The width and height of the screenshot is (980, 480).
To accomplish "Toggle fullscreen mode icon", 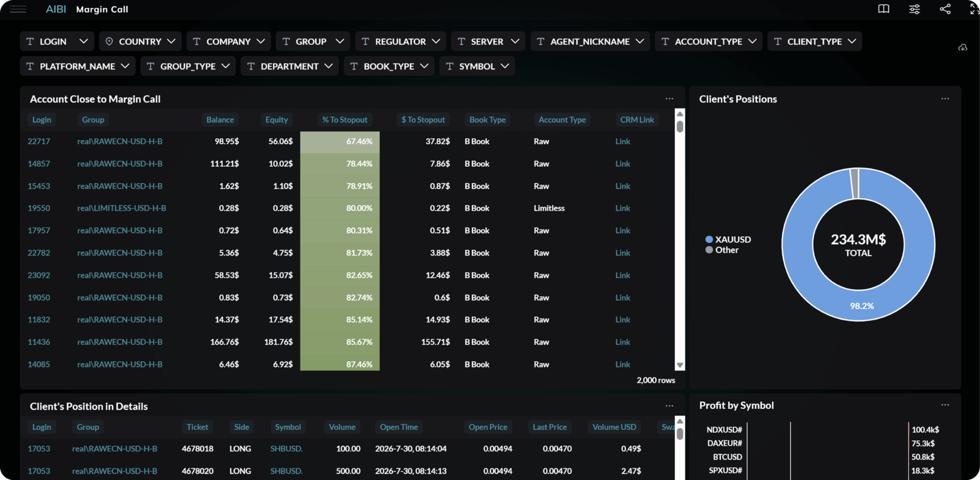I will click(x=974, y=9).
